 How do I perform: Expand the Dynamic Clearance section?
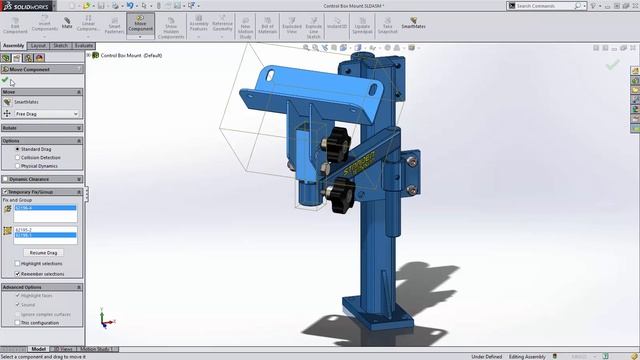click(x=79, y=179)
